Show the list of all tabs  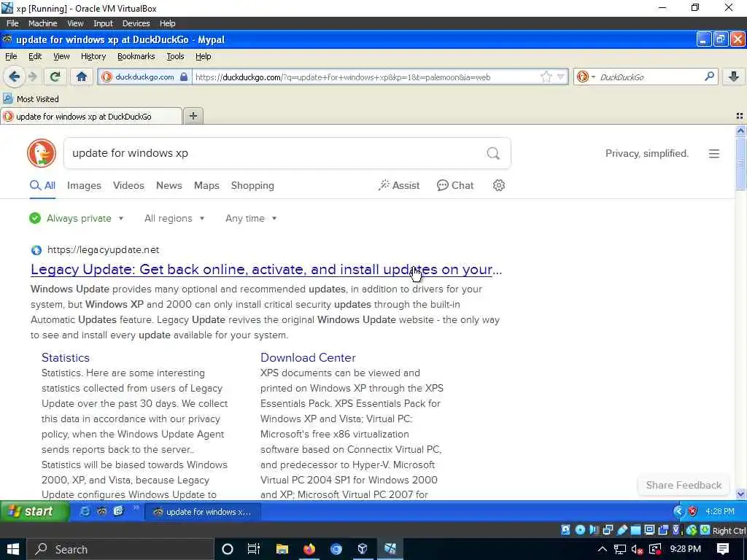point(740,116)
